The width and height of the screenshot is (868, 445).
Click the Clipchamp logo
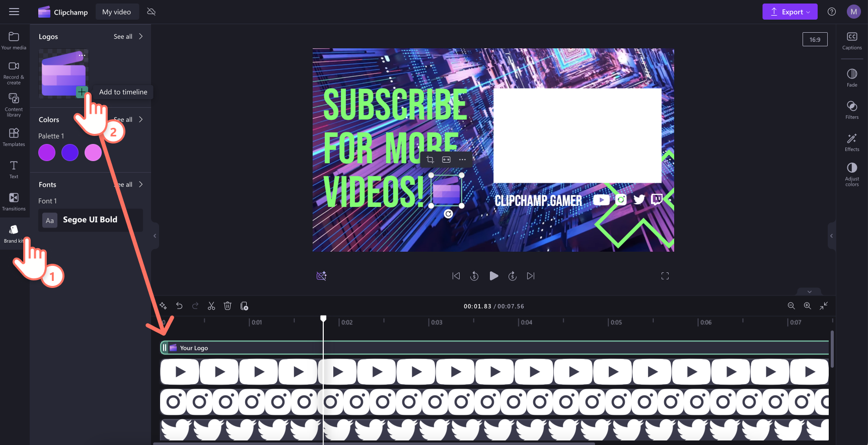point(63,12)
